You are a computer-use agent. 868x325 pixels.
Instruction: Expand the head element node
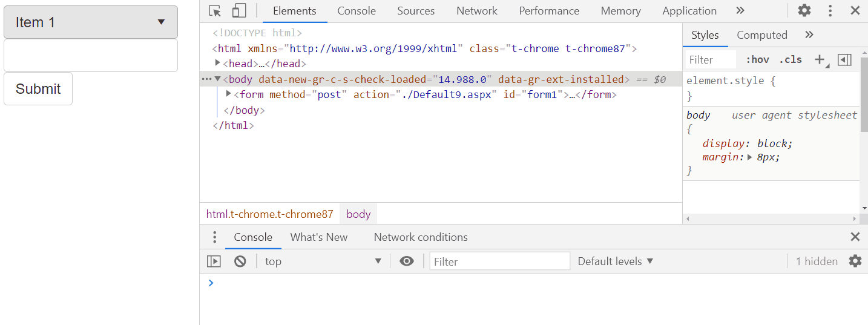tap(218, 64)
